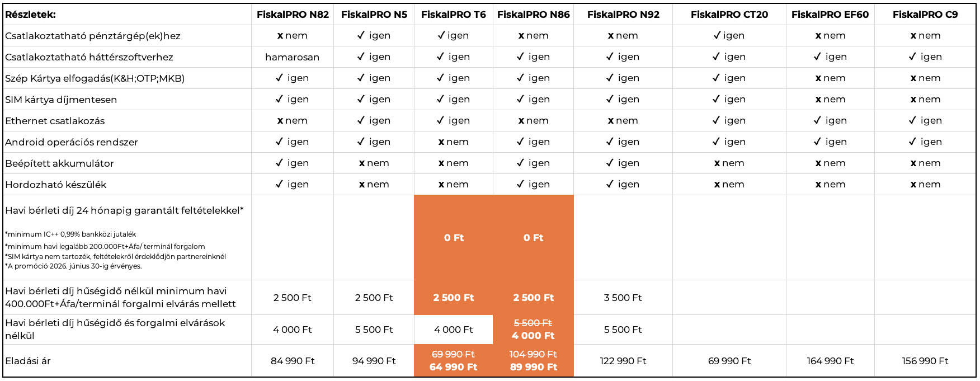The width and height of the screenshot is (980, 381).
Task: Click the x mark for FiskalPRO T6 Android row
Action: coord(441,142)
